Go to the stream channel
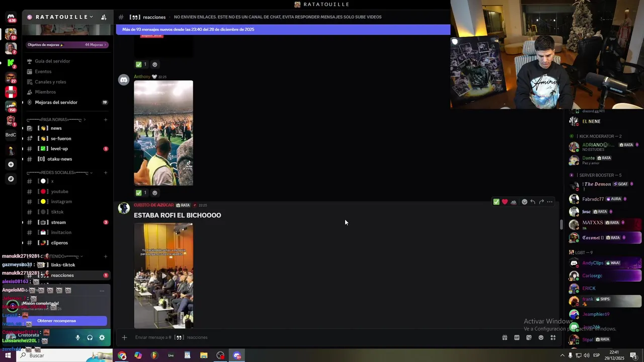The height and width of the screenshot is (362, 644). [67, 222]
